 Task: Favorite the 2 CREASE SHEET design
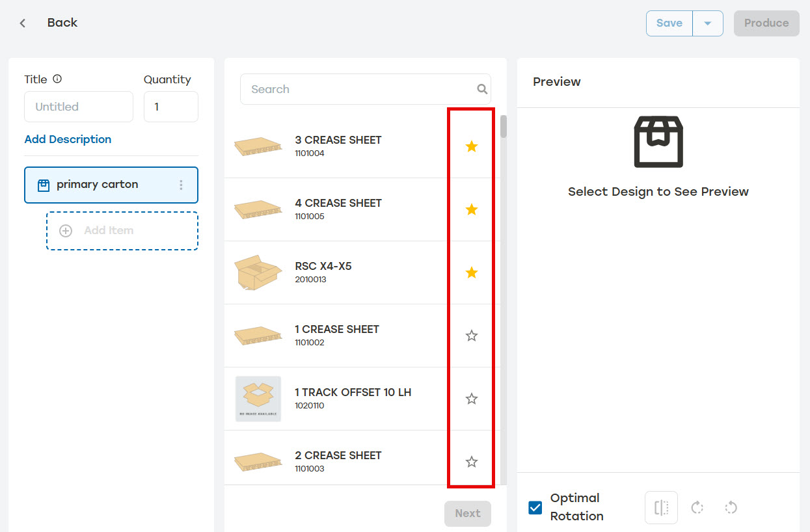(472, 462)
